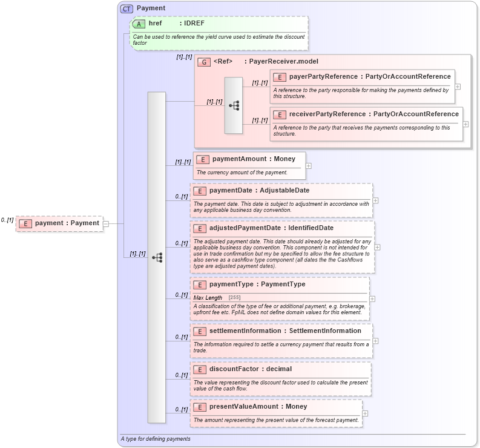This screenshot has height=448, width=480.
Task: Expand paymentAmount : Money element
Action: 309,166
